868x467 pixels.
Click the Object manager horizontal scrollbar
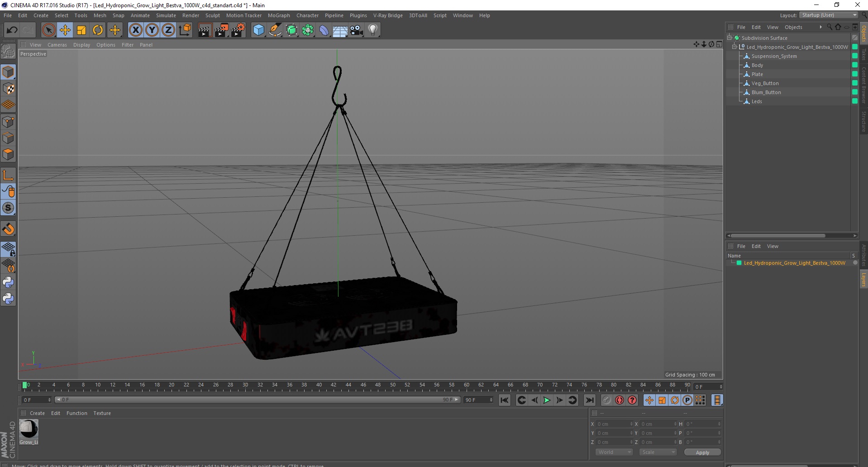pos(778,235)
